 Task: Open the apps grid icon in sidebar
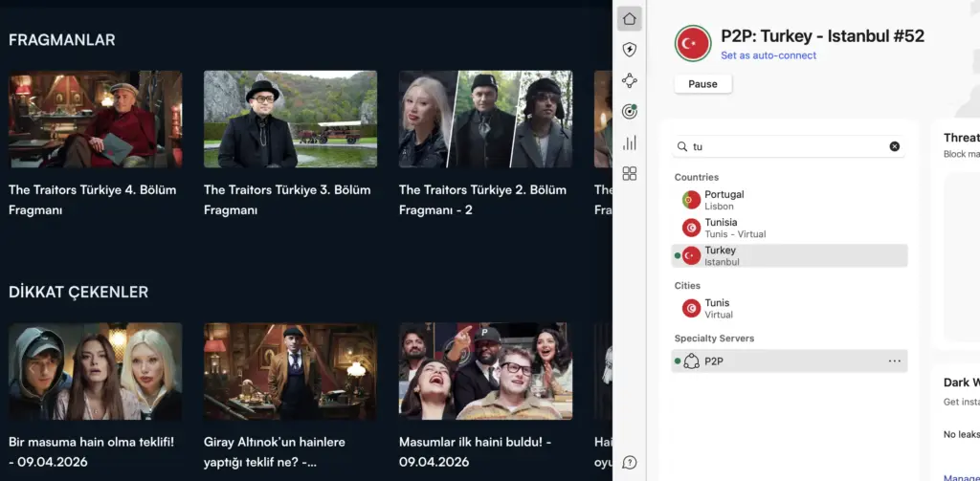click(629, 173)
